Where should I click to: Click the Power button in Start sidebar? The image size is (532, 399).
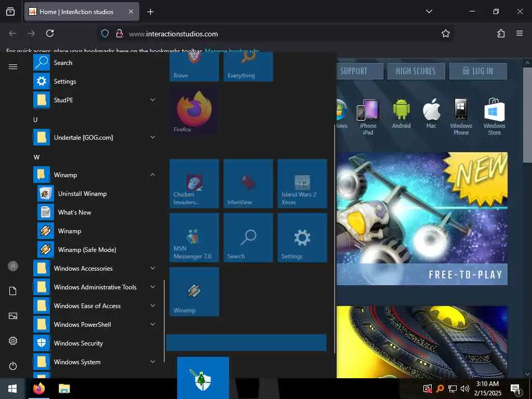coord(13,366)
